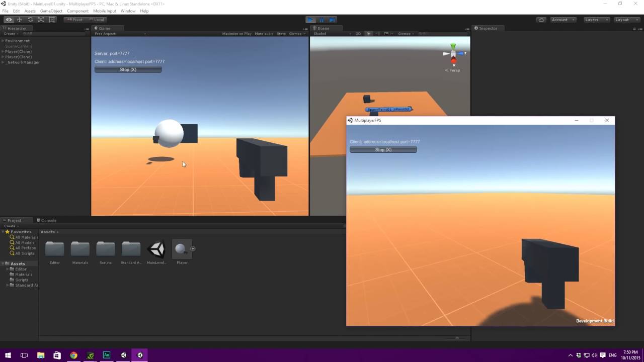
Task: Select the Move transform tool
Action: coord(20,20)
